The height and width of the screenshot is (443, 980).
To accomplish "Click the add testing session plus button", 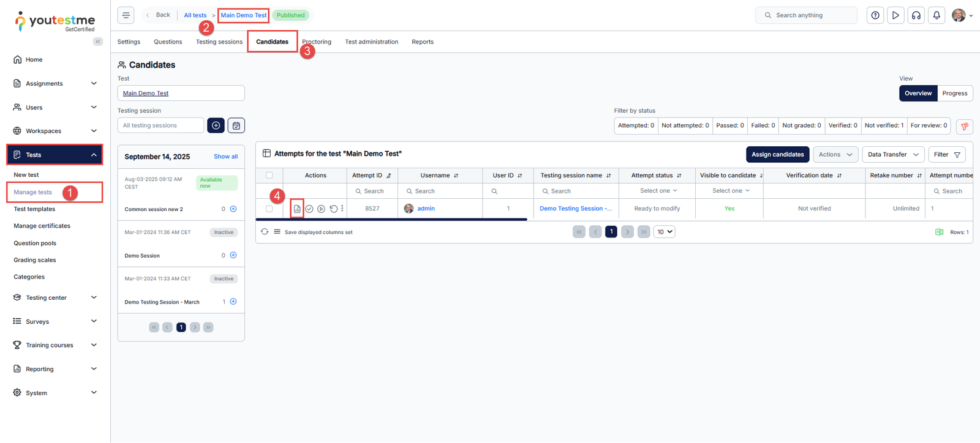I will [216, 125].
